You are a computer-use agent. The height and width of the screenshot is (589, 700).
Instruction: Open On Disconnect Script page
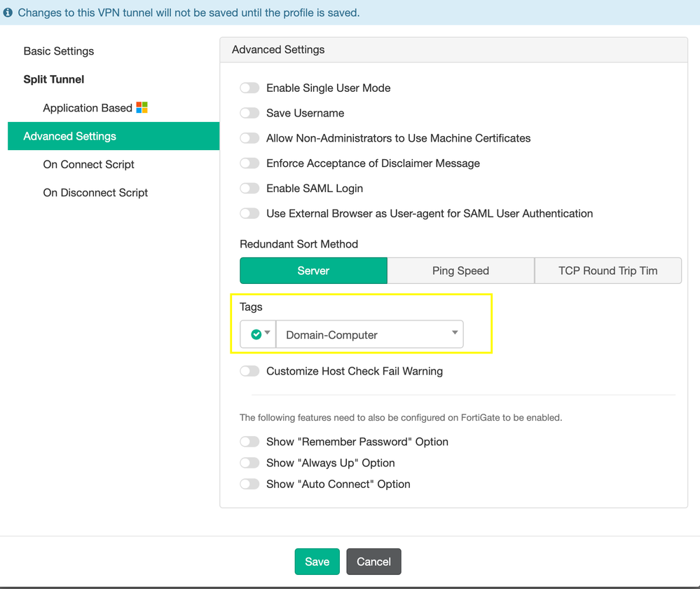click(95, 193)
